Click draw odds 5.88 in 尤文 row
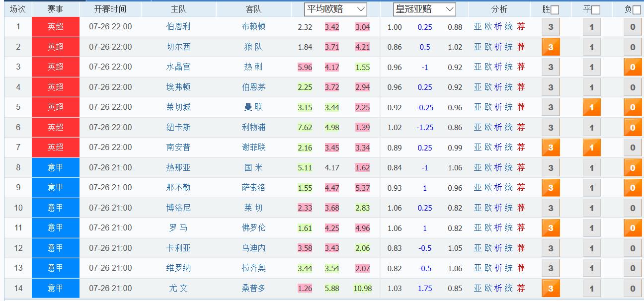The height and width of the screenshot is (301, 644). point(332,288)
